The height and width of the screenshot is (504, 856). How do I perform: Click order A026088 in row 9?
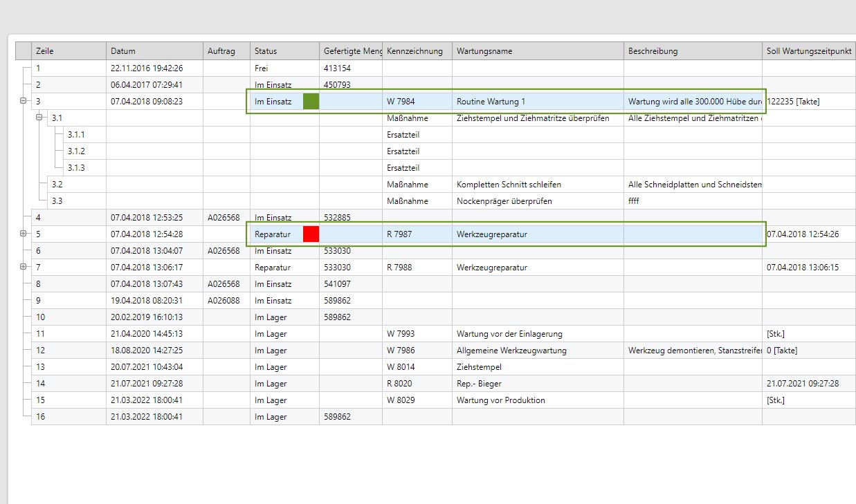[x=224, y=301]
